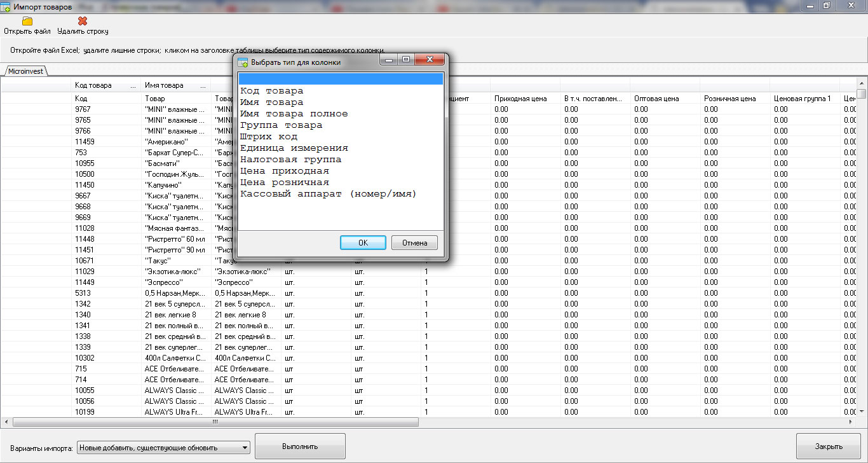
Task: Run the import with the Выполнить button
Action: click(300, 446)
